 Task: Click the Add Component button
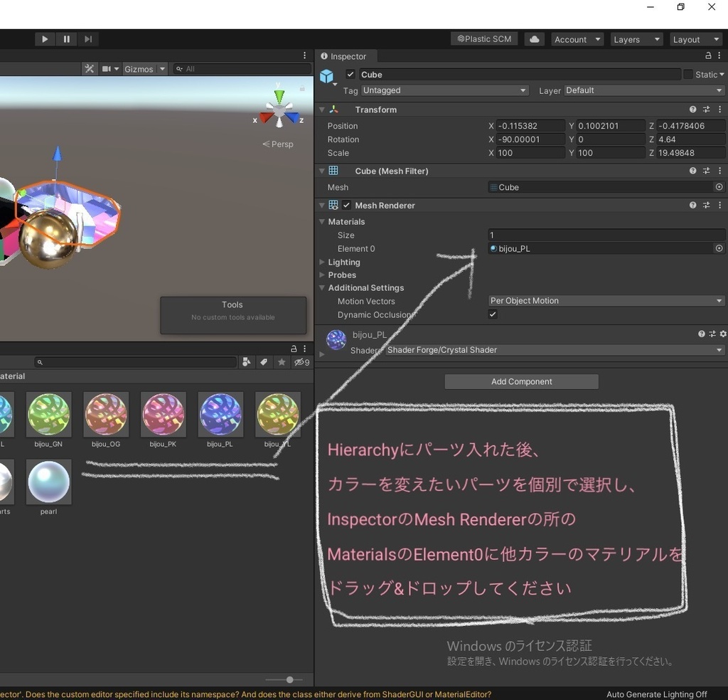[521, 381]
